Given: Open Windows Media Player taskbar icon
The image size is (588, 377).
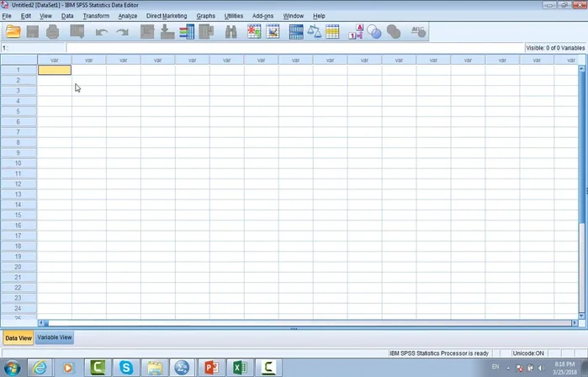Looking at the screenshot, I should pyautogui.click(x=68, y=368).
